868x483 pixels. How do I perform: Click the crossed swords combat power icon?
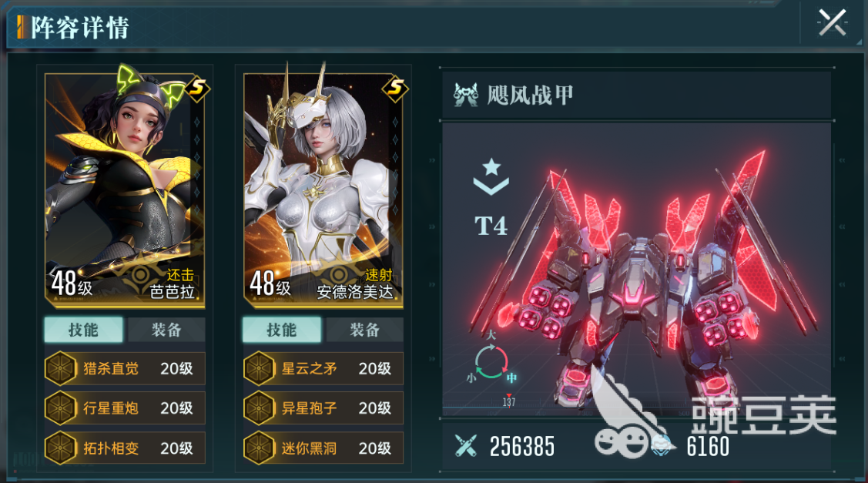point(465,446)
